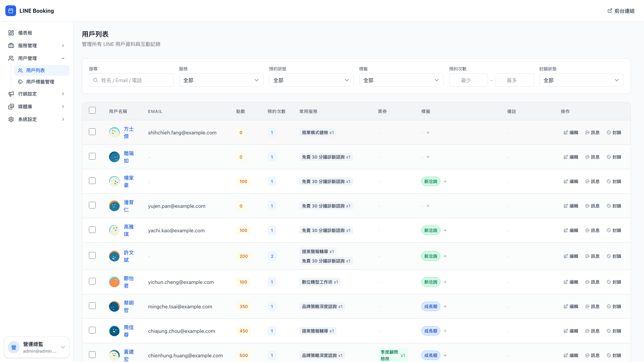The height and width of the screenshot is (362, 644).
Task: Open 用戶標籤管理 in the sidebar
Action: click(42, 82)
